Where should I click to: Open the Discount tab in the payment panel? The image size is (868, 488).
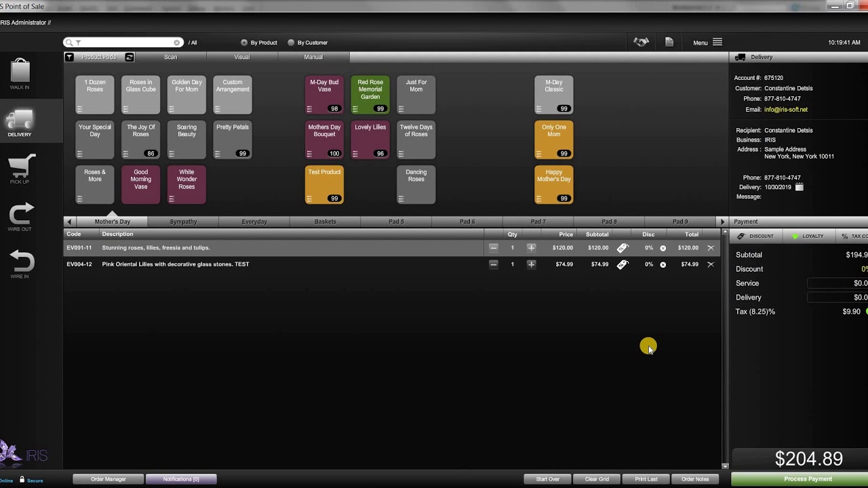[x=756, y=236]
